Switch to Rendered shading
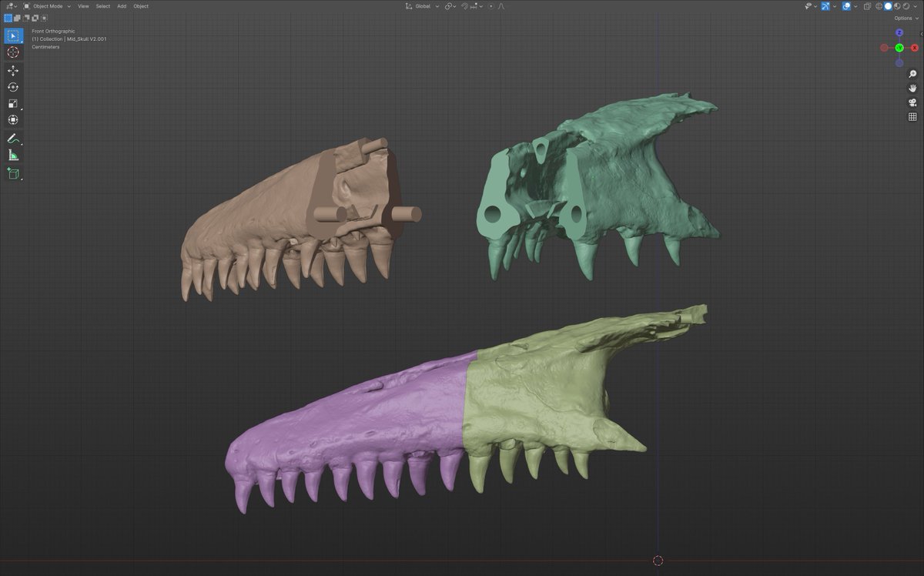This screenshot has height=576, width=924. pos(906,6)
